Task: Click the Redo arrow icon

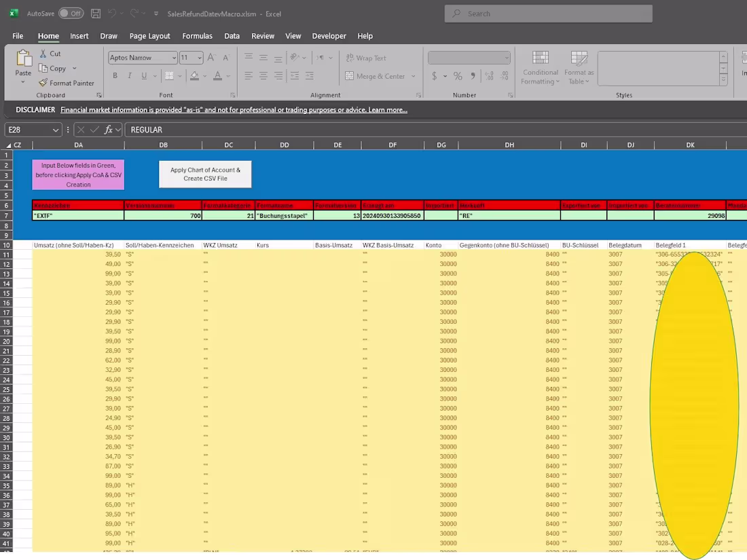Action: click(x=134, y=14)
